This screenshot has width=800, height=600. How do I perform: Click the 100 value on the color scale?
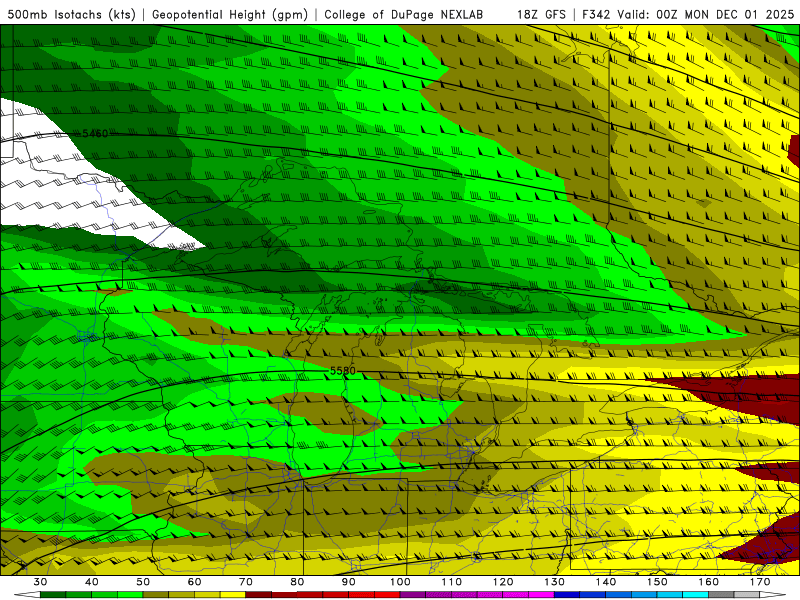click(400, 582)
